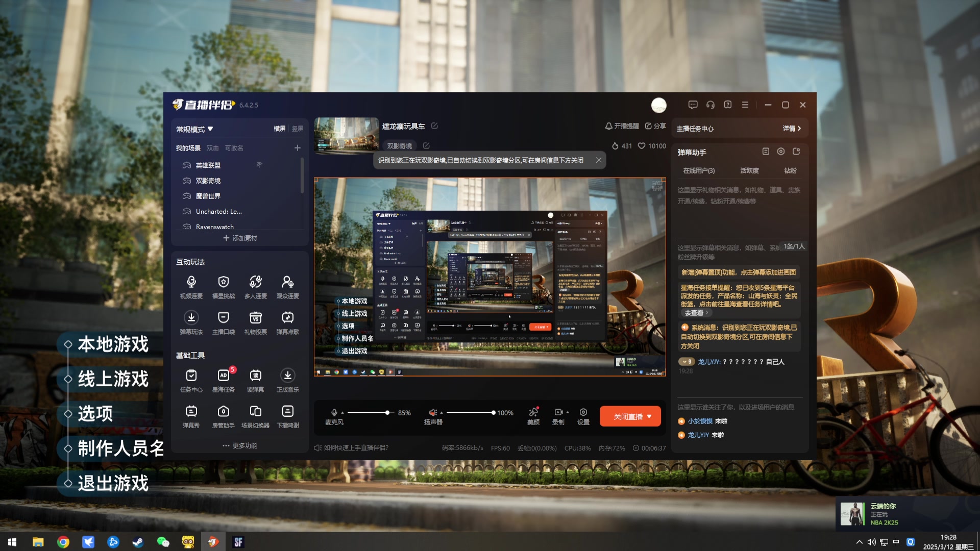Pop out the danmaku assistant panel

(796, 152)
